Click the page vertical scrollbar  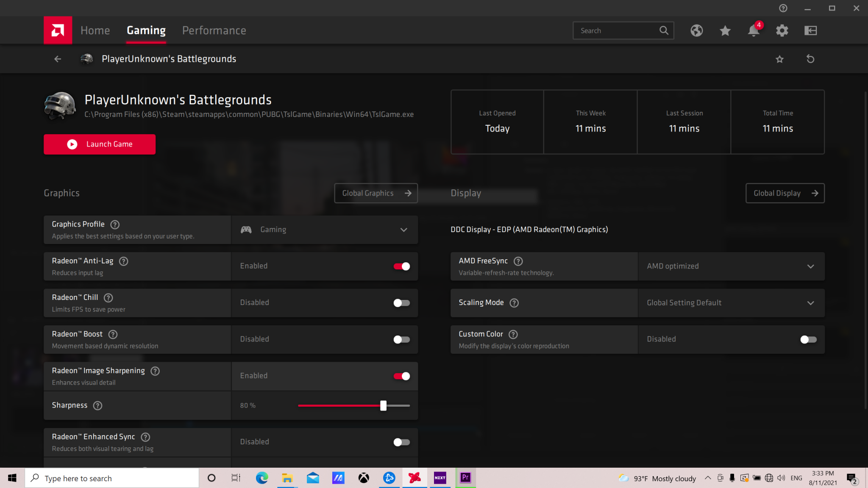(x=865, y=250)
